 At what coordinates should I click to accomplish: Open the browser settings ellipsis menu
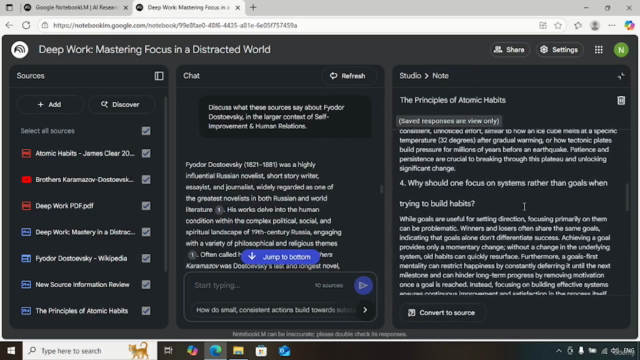tap(611, 25)
